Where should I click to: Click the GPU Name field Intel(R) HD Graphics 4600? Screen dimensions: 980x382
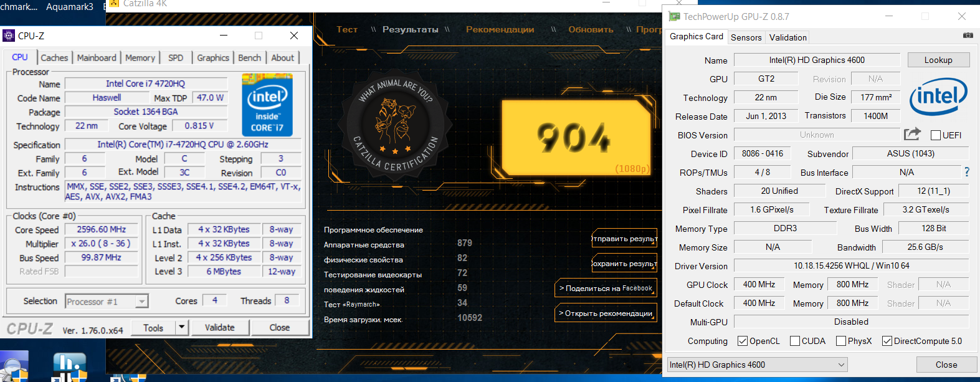coord(817,60)
